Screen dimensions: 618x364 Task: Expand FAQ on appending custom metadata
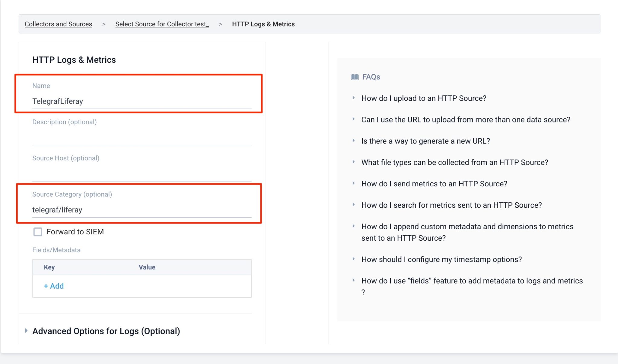(467, 227)
